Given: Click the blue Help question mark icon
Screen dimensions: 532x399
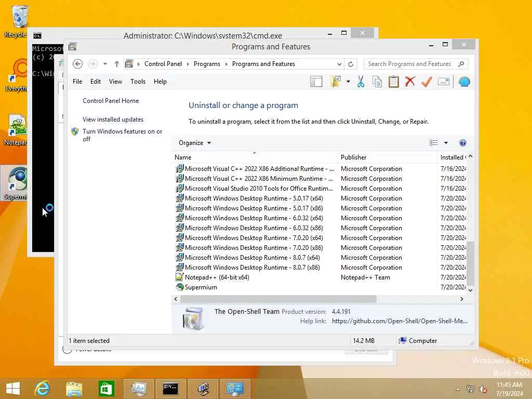Looking at the screenshot, I should 462,143.
